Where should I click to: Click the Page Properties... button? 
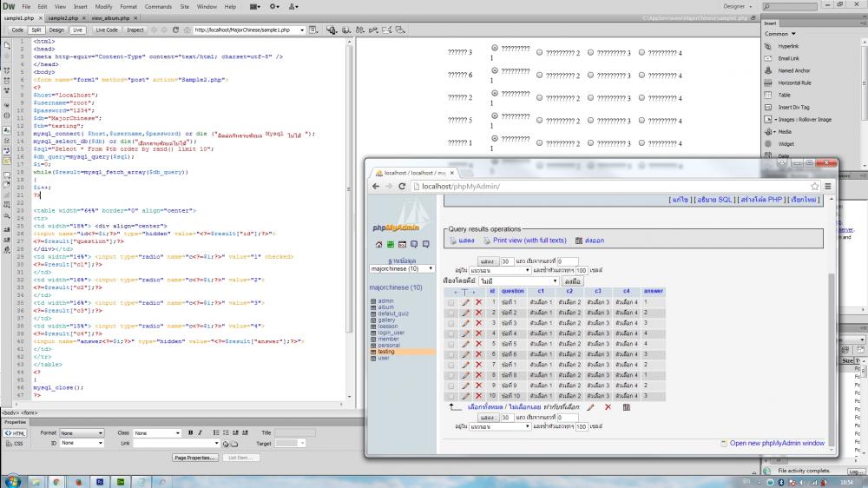coord(194,458)
